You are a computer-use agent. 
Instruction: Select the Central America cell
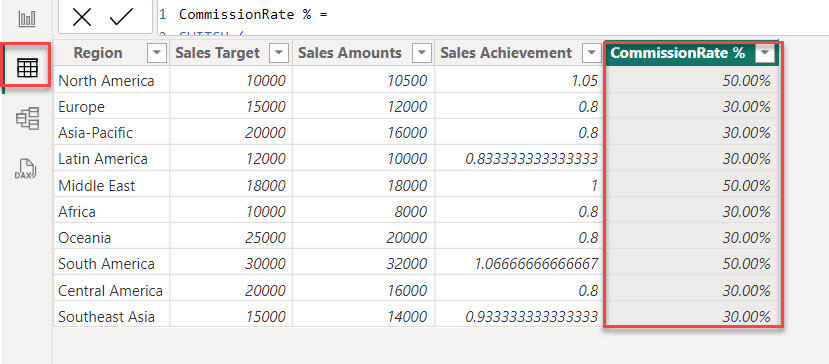coord(112,290)
